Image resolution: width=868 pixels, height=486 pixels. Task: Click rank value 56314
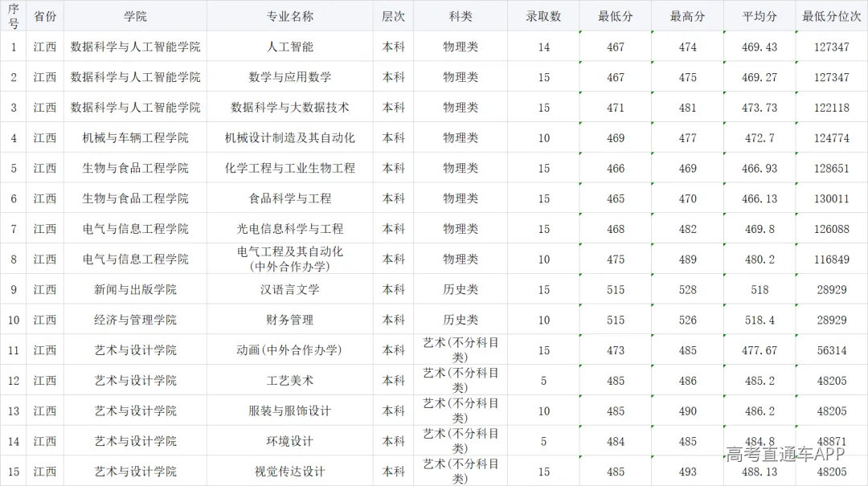832,350
